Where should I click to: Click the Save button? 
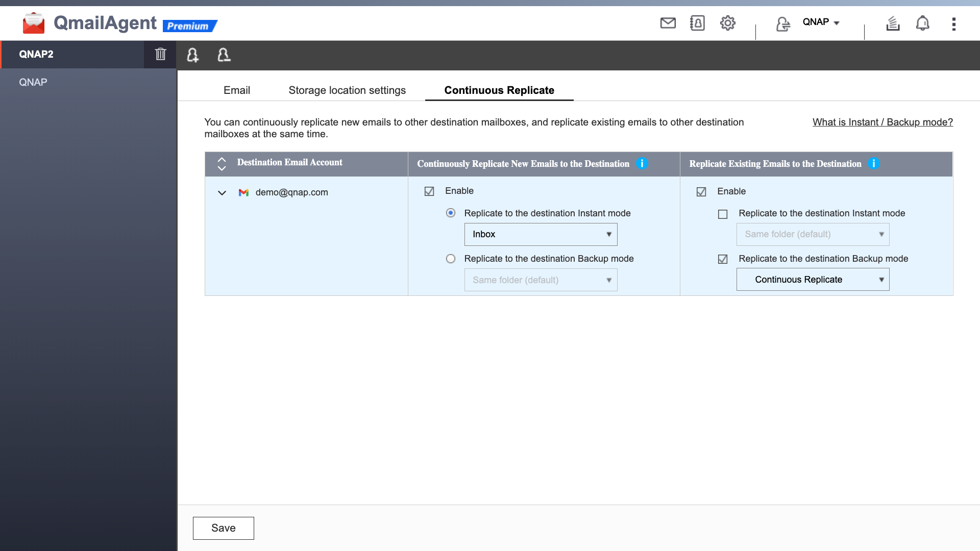223,528
